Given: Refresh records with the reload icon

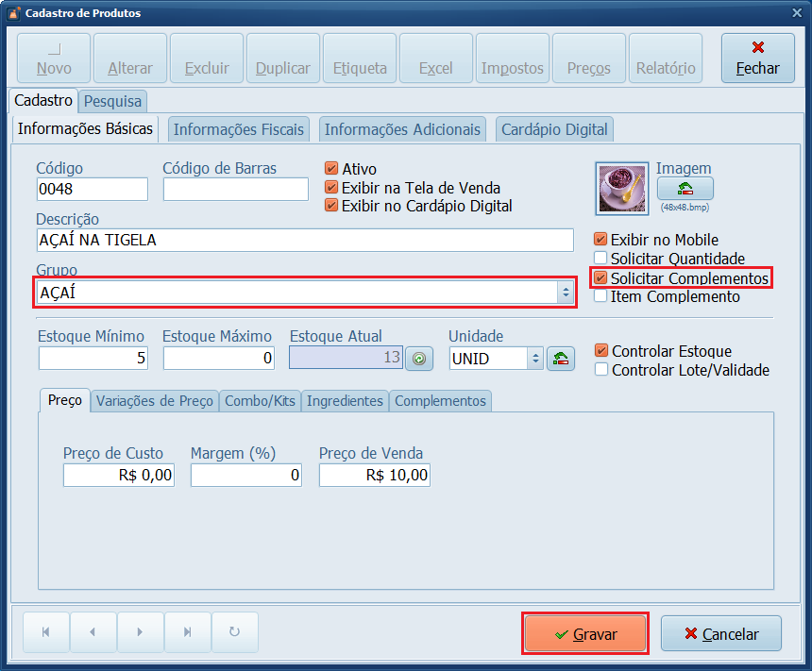Looking at the screenshot, I should [234, 632].
